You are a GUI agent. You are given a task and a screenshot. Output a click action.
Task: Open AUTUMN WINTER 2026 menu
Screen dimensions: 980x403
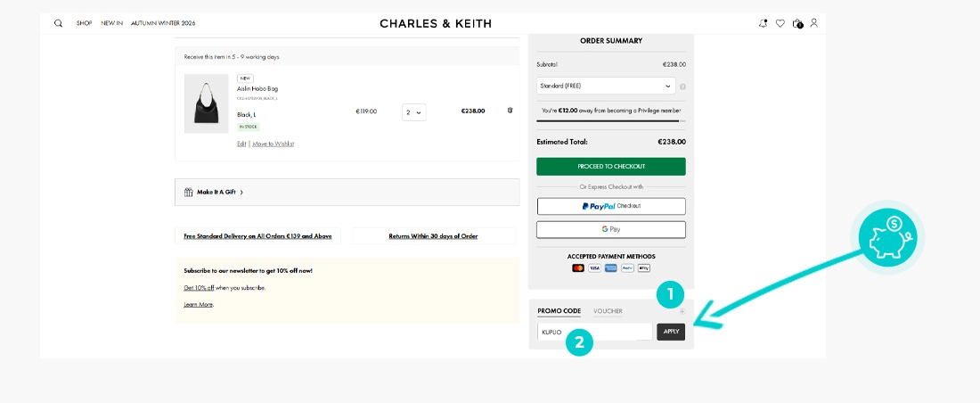pos(163,23)
